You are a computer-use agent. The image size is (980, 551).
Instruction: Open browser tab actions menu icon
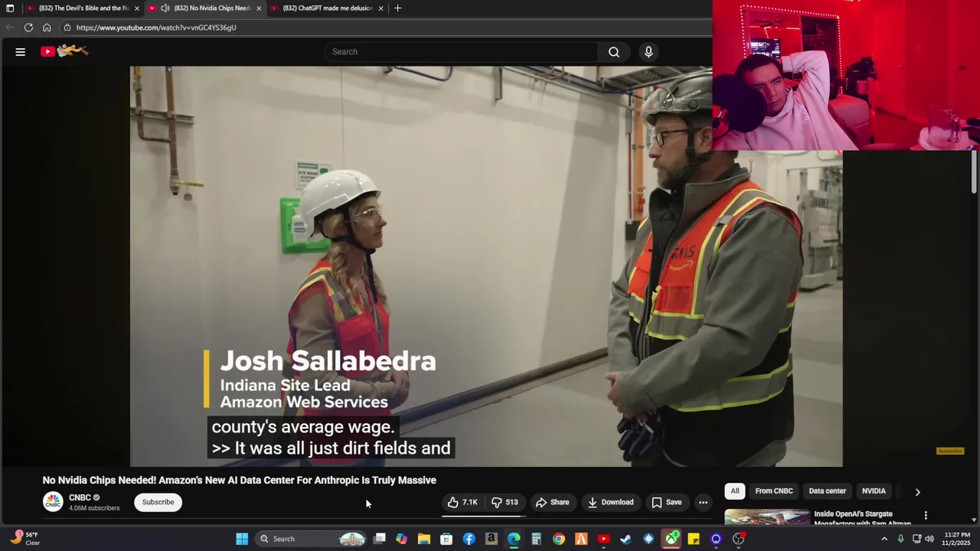tap(10, 8)
